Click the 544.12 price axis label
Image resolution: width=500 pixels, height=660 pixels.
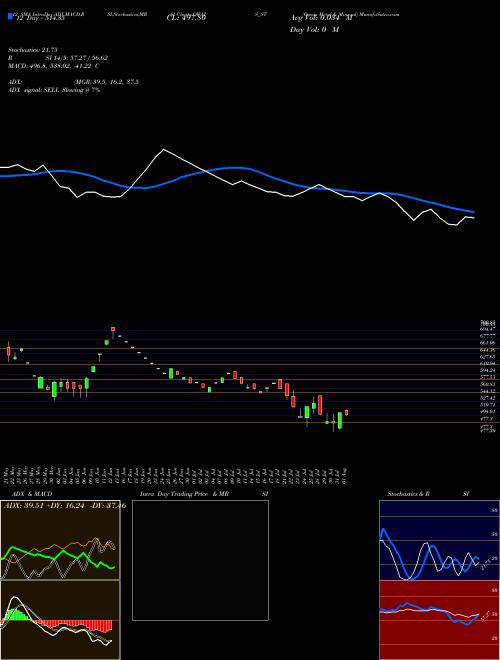pyautogui.click(x=488, y=391)
